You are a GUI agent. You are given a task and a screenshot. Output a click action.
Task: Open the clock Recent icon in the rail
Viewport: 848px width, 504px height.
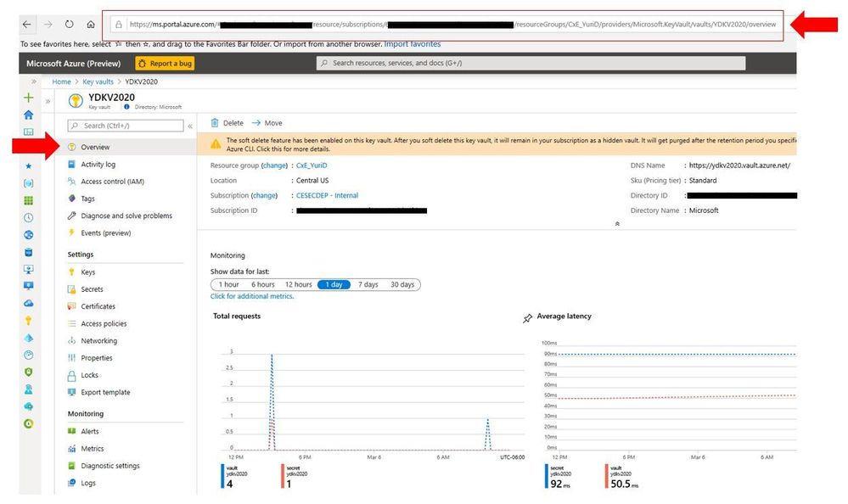29,217
